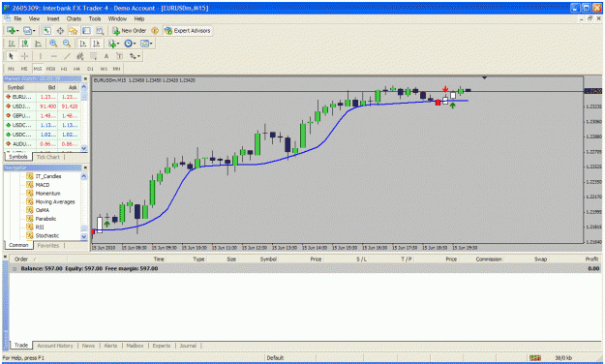The height and width of the screenshot is (364, 605).
Task: Open the View menu
Action: (x=34, y=18)
